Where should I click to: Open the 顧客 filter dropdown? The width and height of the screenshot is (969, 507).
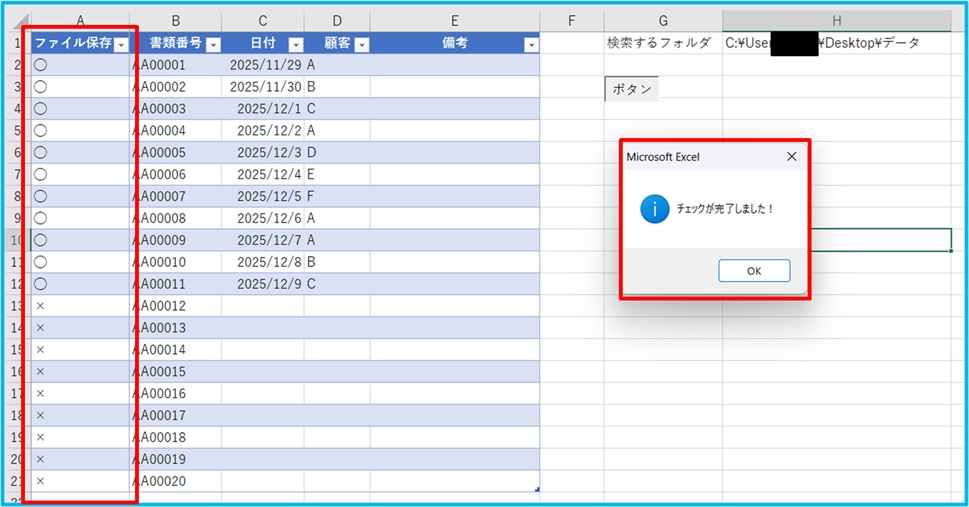pyautogui.click(x=361, y=44)
